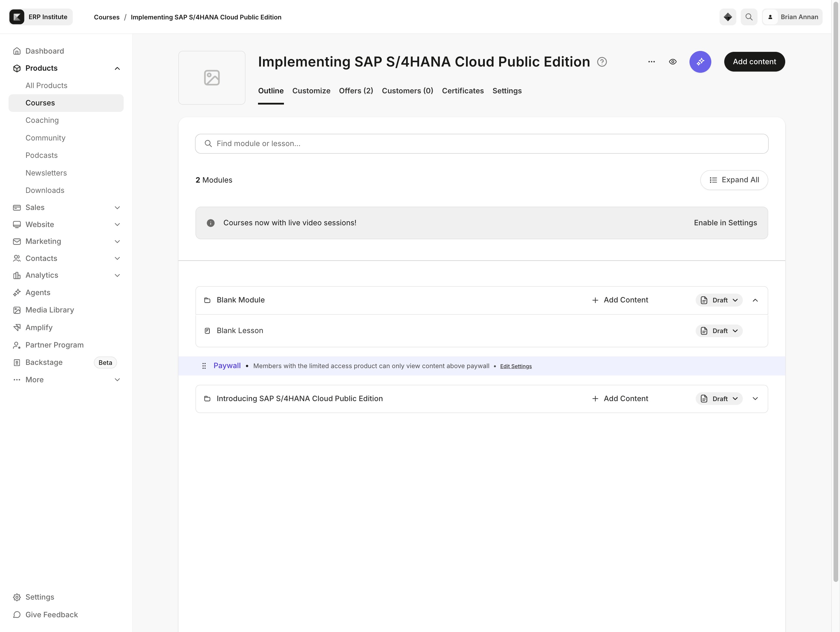Open Coaching in sidebar

tap(42, 120)
